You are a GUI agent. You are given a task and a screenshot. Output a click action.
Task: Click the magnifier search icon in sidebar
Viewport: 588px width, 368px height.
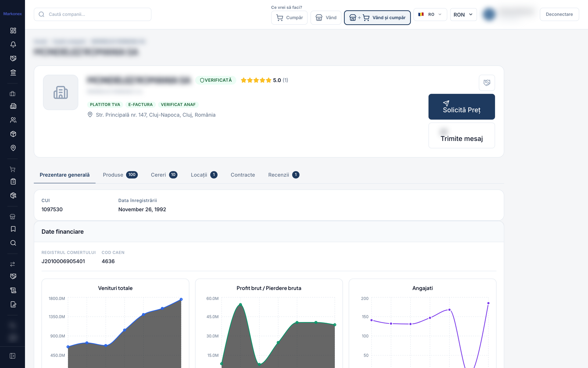tap(13, 243)
